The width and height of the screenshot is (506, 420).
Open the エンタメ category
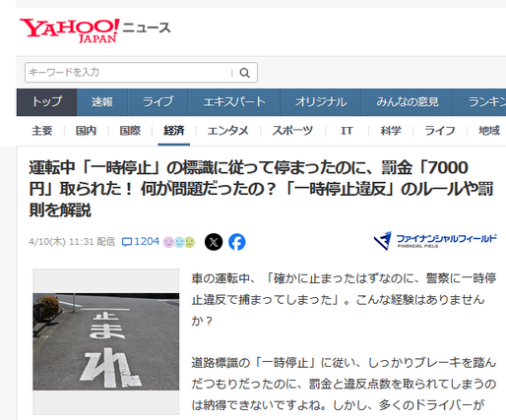pyautogui.click(x=228, y=131)
